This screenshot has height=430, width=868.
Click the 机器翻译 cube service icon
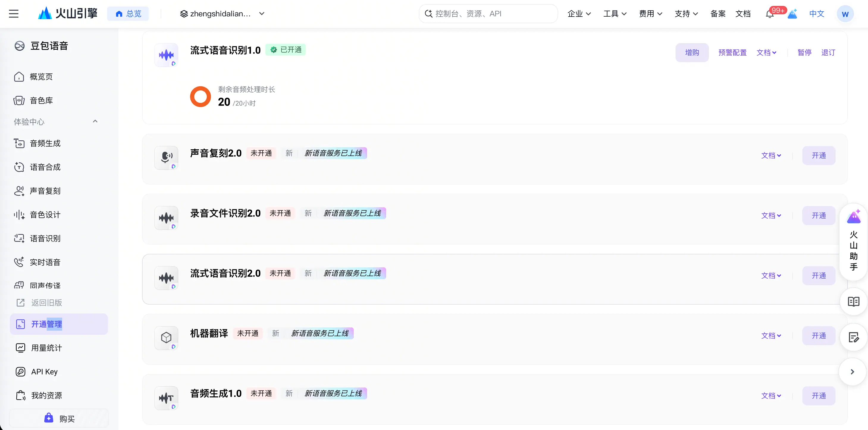point(166,338)
